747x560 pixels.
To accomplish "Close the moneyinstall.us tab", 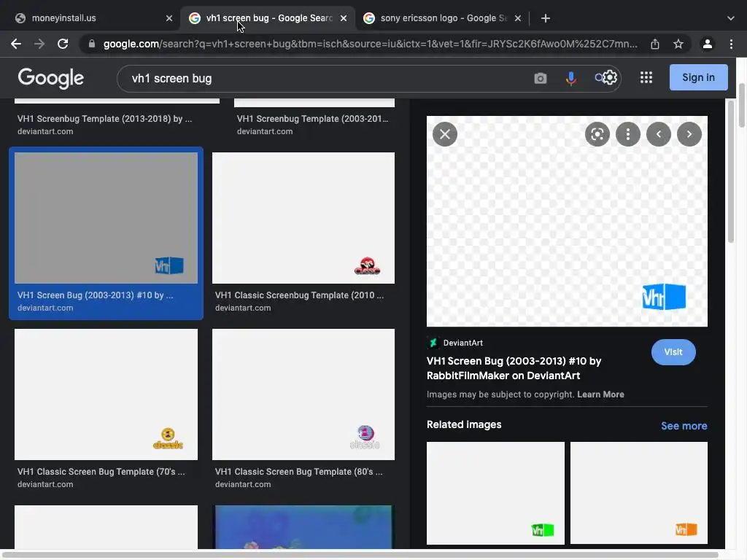I will [x=169, y=18].
